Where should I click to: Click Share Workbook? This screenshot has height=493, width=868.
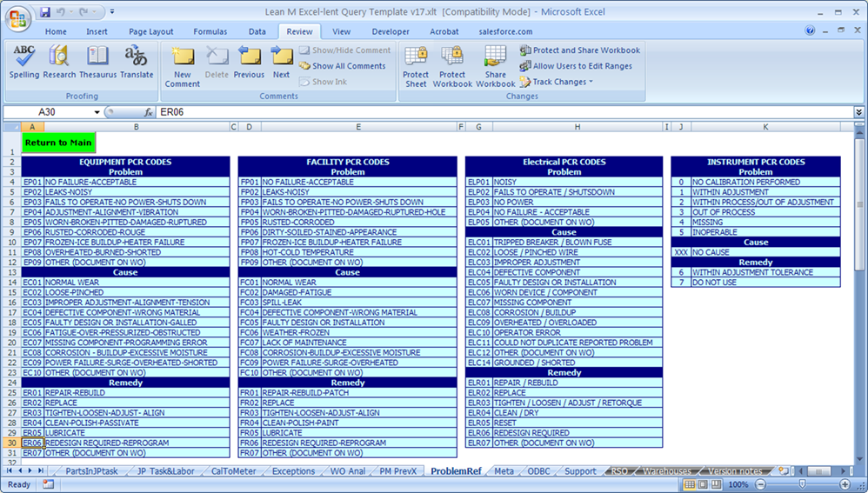pyautogui.click(x=496, y=67)
